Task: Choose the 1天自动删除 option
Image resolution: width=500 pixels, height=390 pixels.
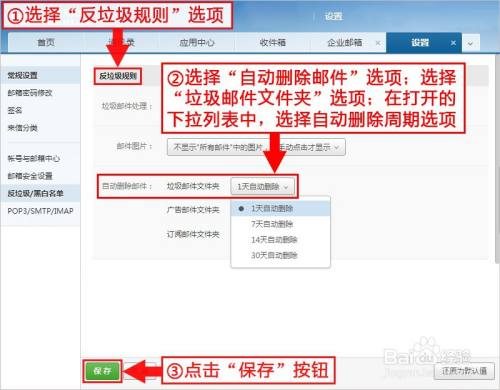Action: pos(280,208)
